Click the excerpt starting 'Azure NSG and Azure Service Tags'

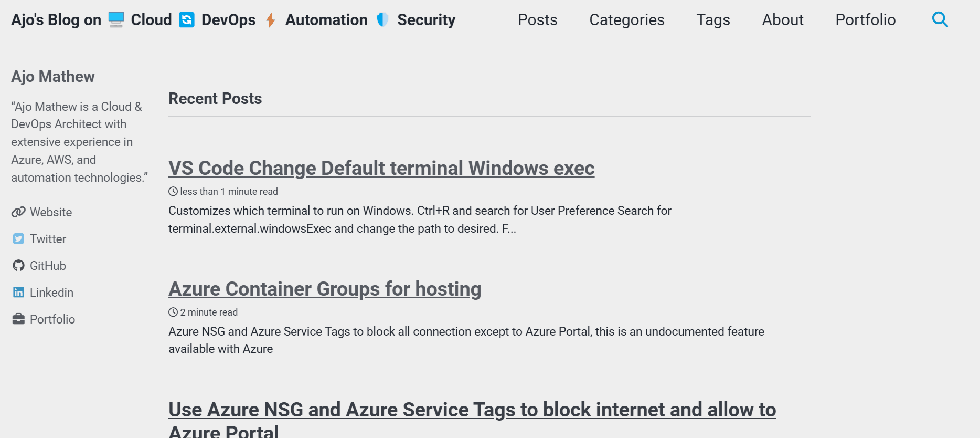tap(466, 340)
